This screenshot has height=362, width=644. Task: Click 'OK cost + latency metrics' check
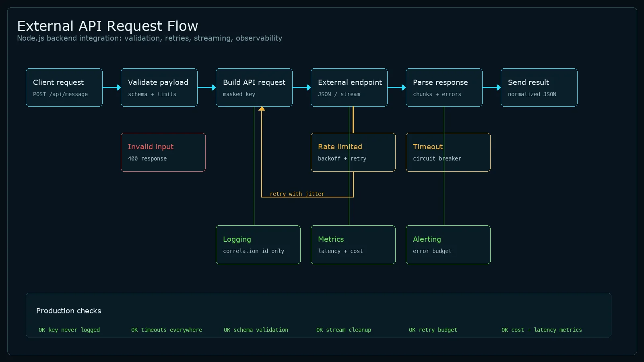542,330
